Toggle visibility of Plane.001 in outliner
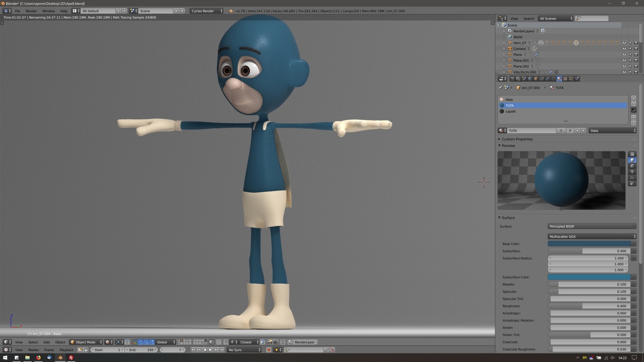The image size is (644, 362). point(624,60)
